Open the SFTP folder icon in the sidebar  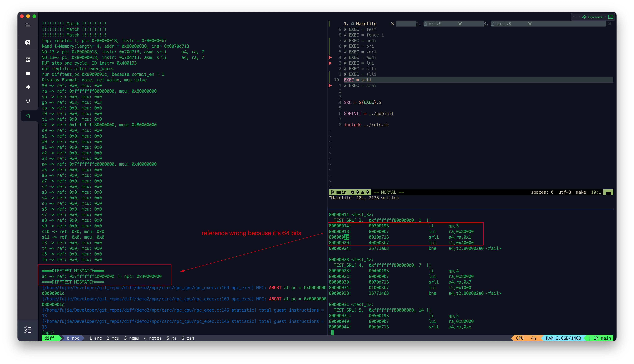pyautogui.click(x=28, y=73)
